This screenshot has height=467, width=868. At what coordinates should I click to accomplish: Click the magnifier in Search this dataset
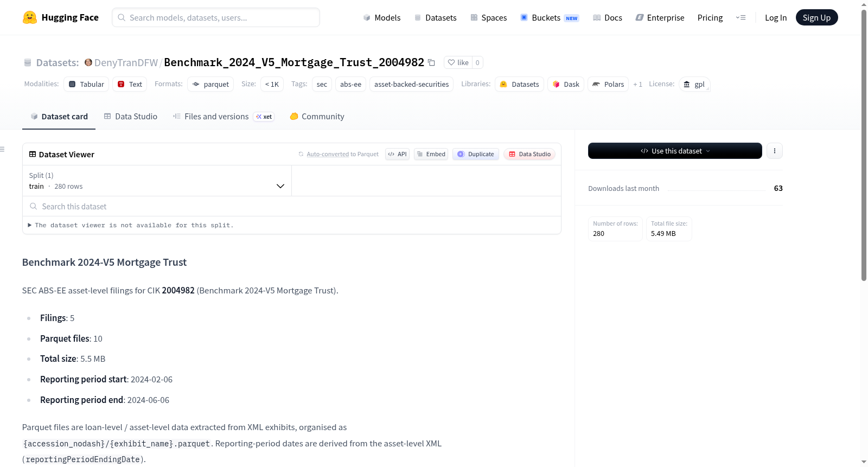34,206
